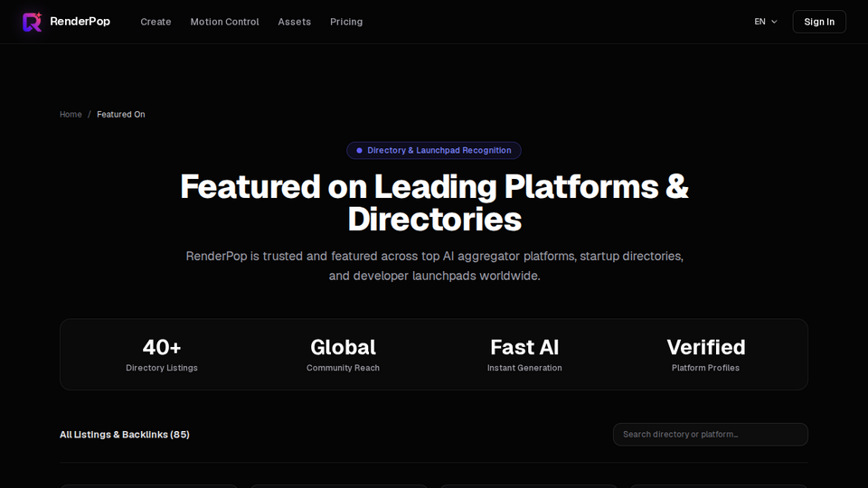
Task: Click the All Listings & Backlinks (85) heading
Action: click(x=125, y=435)
